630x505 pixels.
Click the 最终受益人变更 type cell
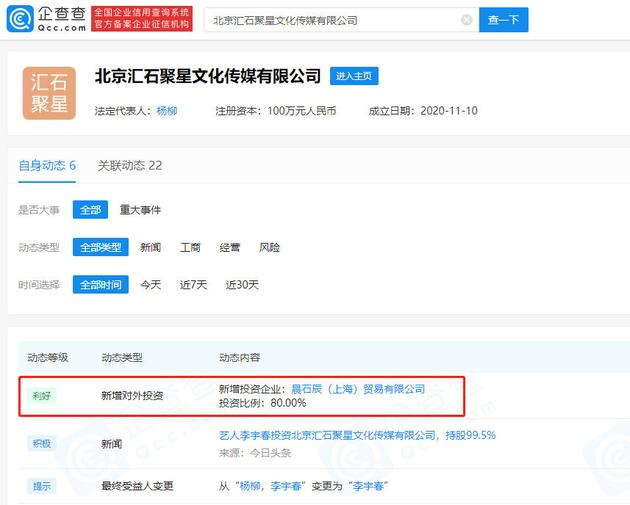137,486
